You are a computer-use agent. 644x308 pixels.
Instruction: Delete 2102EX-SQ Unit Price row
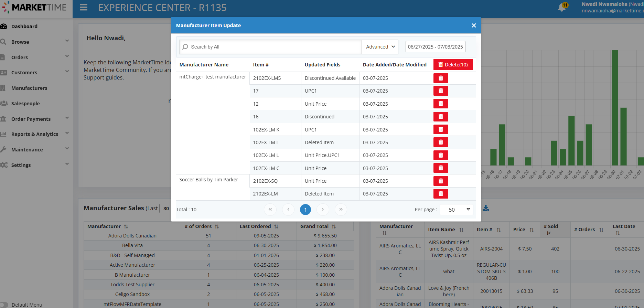(x=441, y=181)
